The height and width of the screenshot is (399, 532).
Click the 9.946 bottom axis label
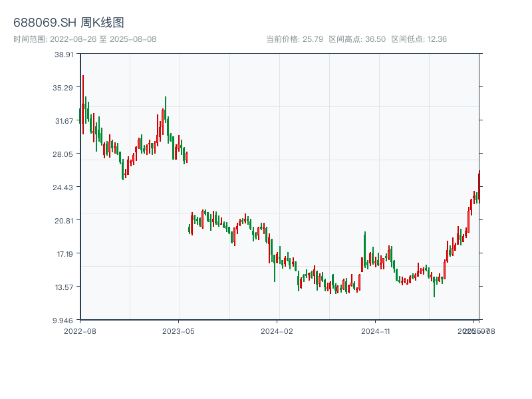click(65, 321)
